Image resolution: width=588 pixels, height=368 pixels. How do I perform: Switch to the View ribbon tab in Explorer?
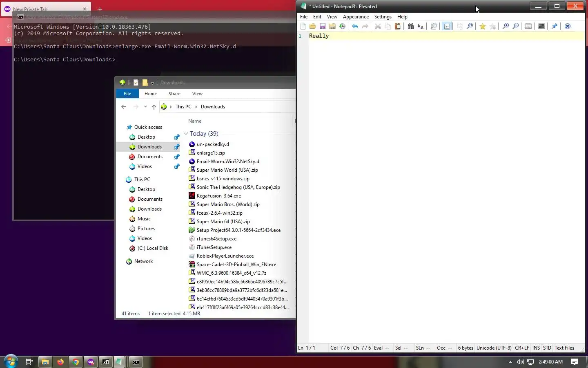click(x=197, y=94)
